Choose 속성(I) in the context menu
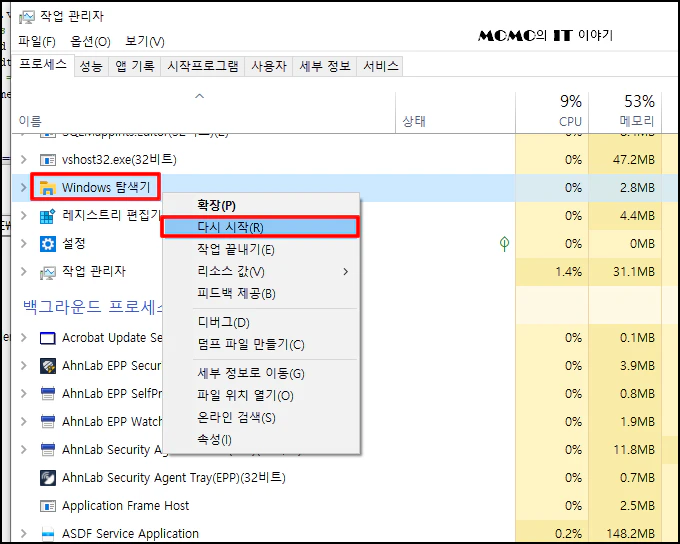This screenshot has height=544, width=680. [261, 439]
